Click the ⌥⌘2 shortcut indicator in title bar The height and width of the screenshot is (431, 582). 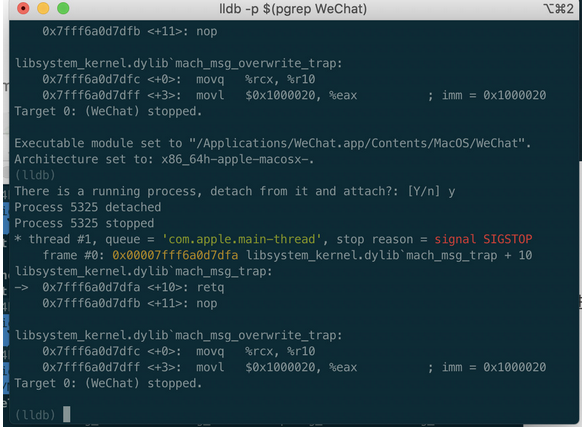[558, 9]
